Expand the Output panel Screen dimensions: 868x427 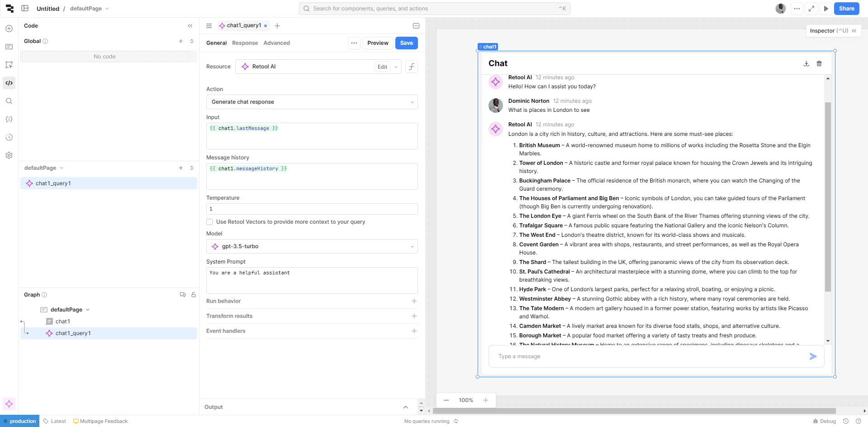point(406,407)
